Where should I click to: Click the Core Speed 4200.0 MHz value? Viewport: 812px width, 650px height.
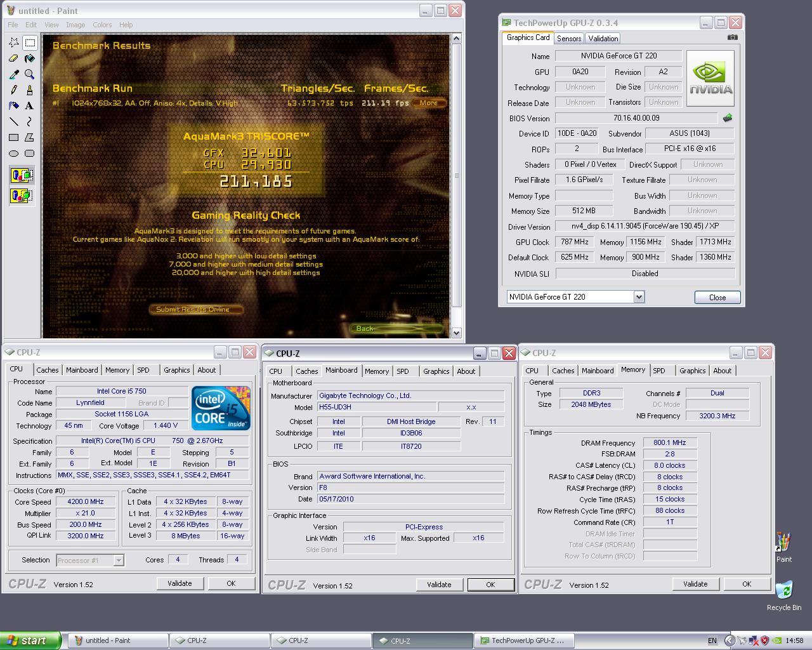click(86, 501)
